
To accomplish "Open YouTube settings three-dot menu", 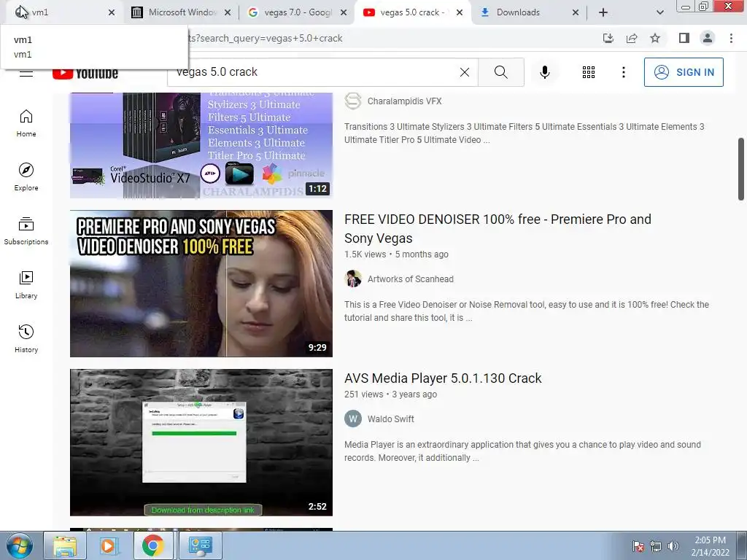I will pos(623,72).
